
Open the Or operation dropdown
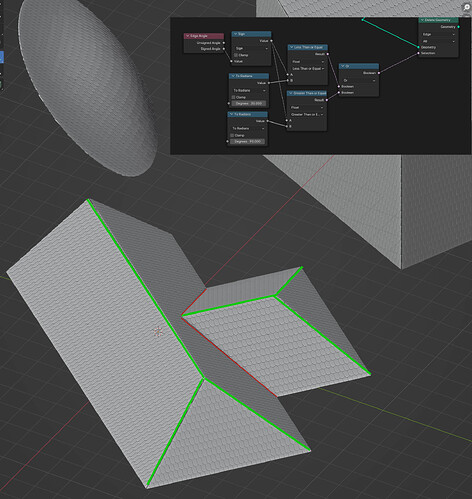pos(359,80)
